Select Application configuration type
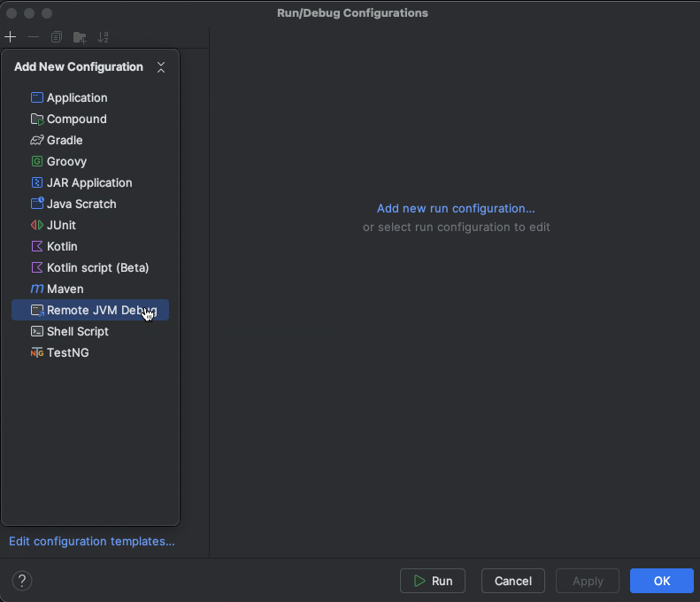The image size is (700, 602). coord(90,97)
